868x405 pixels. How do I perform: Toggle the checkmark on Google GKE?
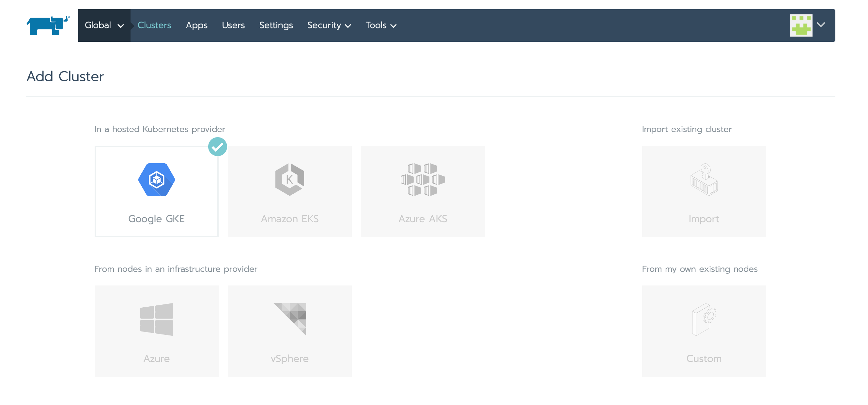[217, 147]
